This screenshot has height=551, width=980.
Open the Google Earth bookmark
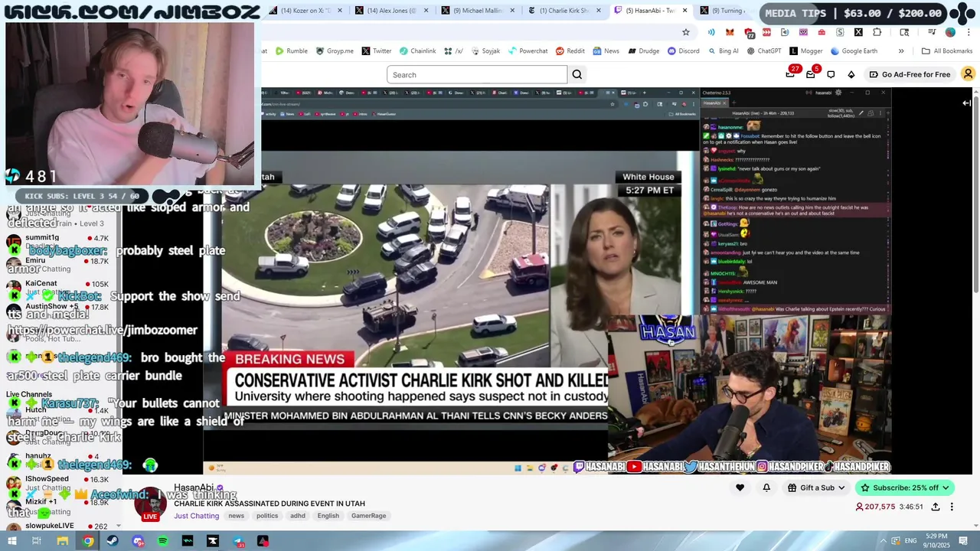[853, 51]
